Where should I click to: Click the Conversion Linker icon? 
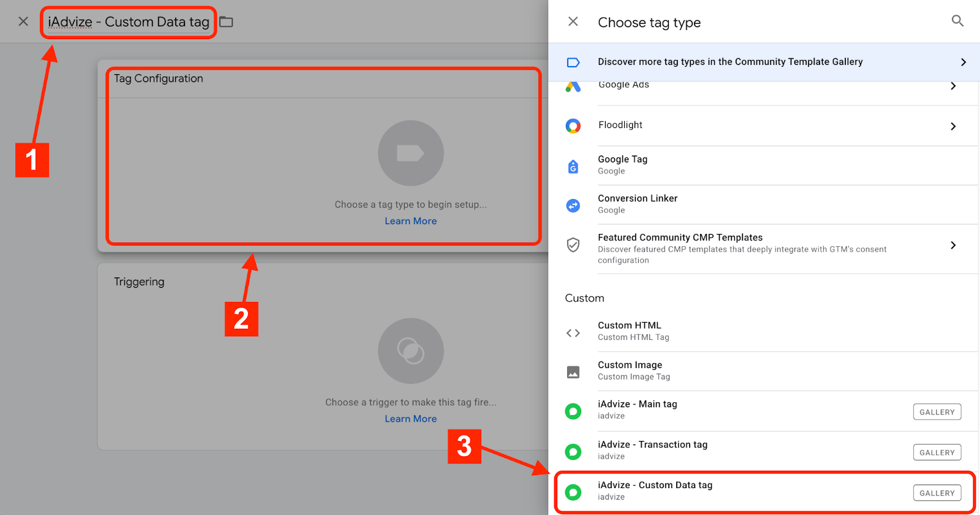coord(573,206)
